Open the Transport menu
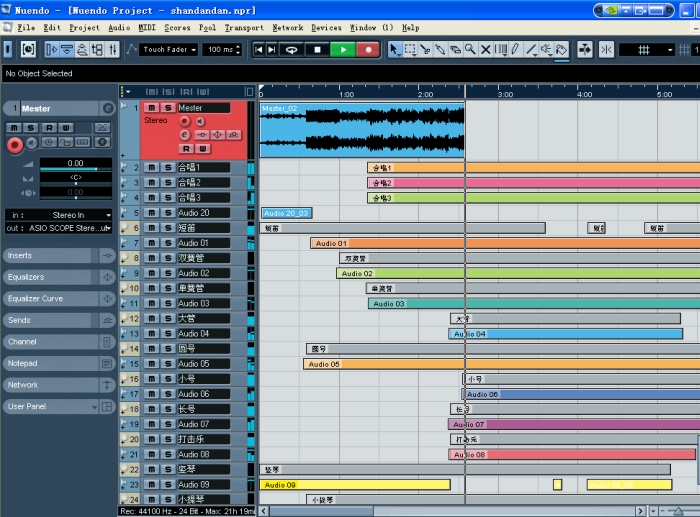 point(244,28)
